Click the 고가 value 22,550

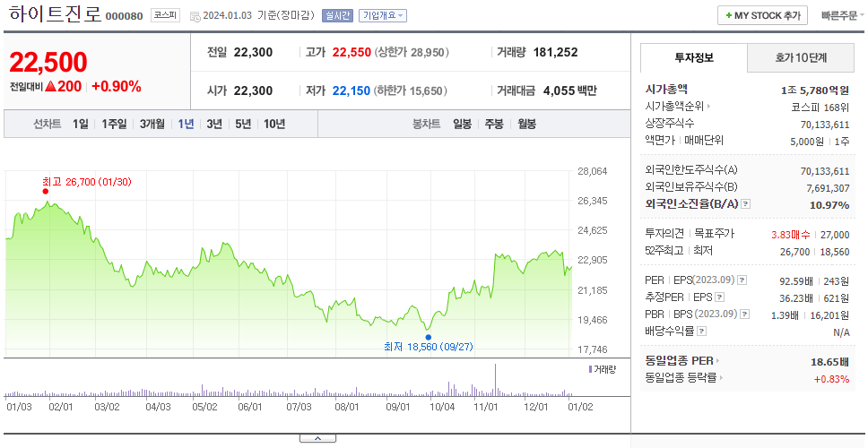[x=352, y=53]
